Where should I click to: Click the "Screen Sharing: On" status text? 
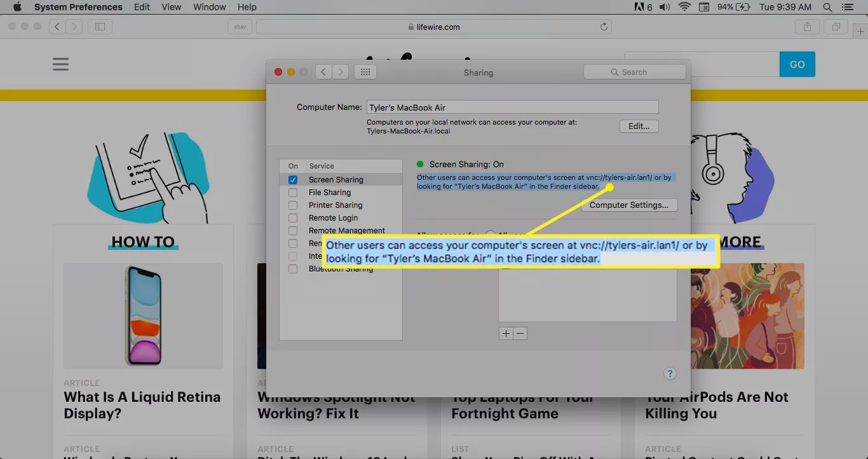[466, 164]
